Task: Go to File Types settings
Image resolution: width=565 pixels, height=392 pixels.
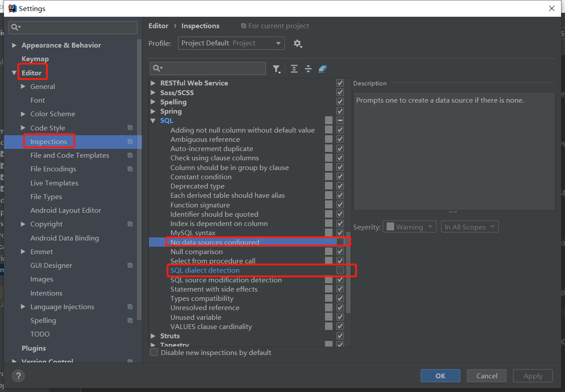Action: tap(46, 196)
